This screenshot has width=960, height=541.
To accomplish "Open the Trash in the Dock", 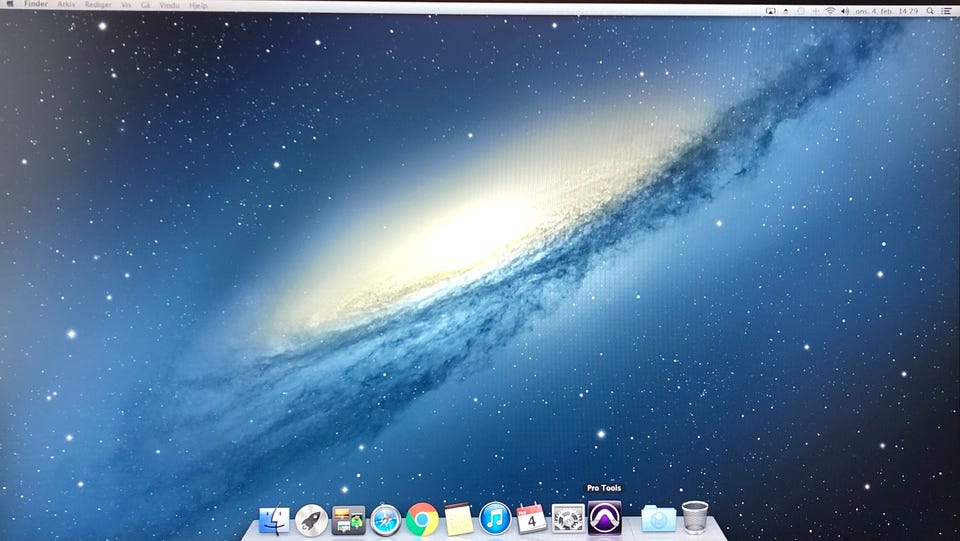I will (x=695, y=518).
